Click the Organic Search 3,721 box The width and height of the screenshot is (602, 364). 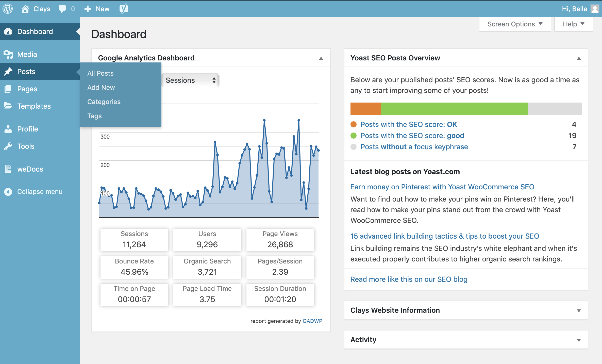coord(207,267)
